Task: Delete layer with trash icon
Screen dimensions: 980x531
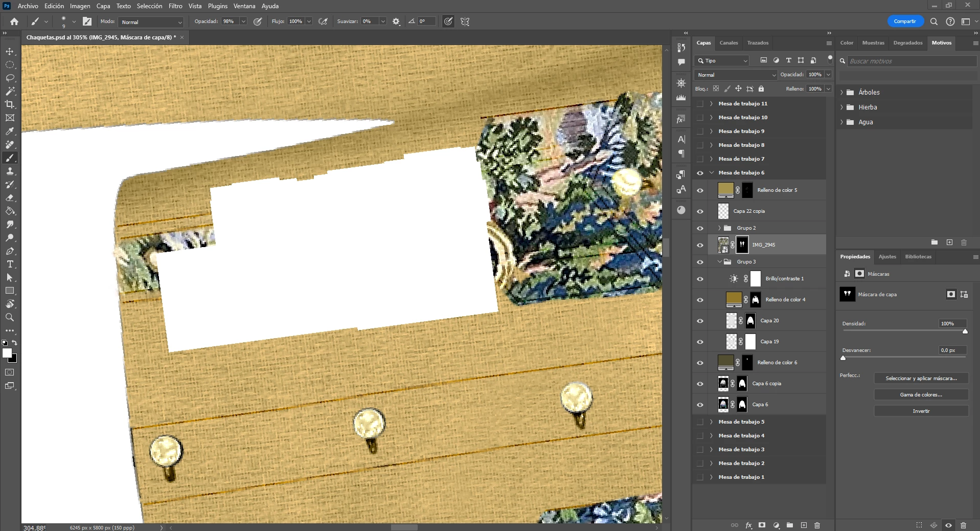Action: click(x=817, y=525)
